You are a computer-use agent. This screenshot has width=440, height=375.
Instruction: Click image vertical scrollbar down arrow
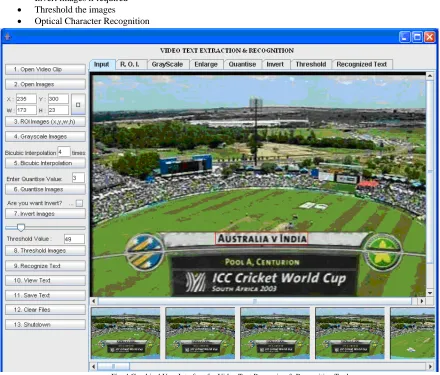430,293
